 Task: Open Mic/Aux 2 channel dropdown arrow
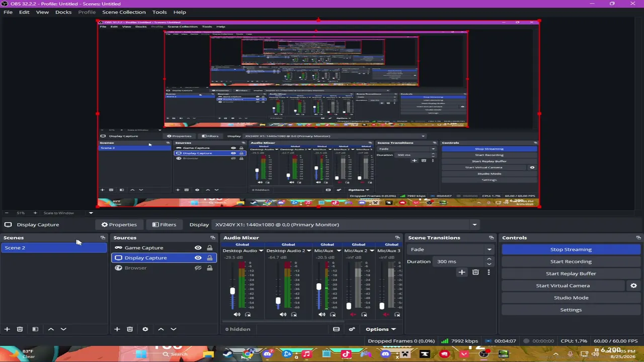pos(372,250)
